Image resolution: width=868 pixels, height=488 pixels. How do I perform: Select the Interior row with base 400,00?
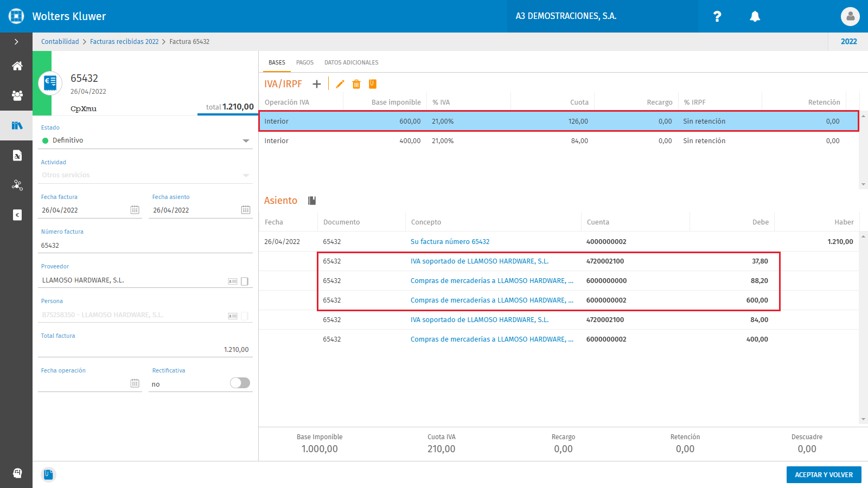[x=559, y=141]
